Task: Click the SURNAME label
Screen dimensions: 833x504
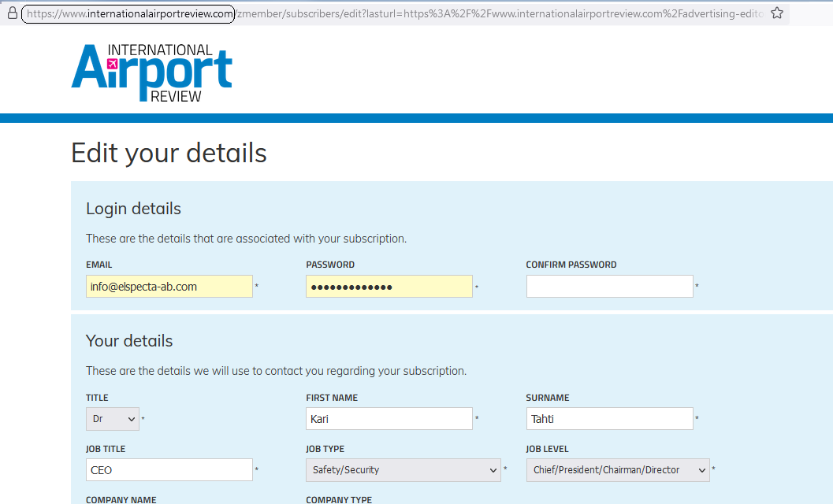Action: point(547,398)
